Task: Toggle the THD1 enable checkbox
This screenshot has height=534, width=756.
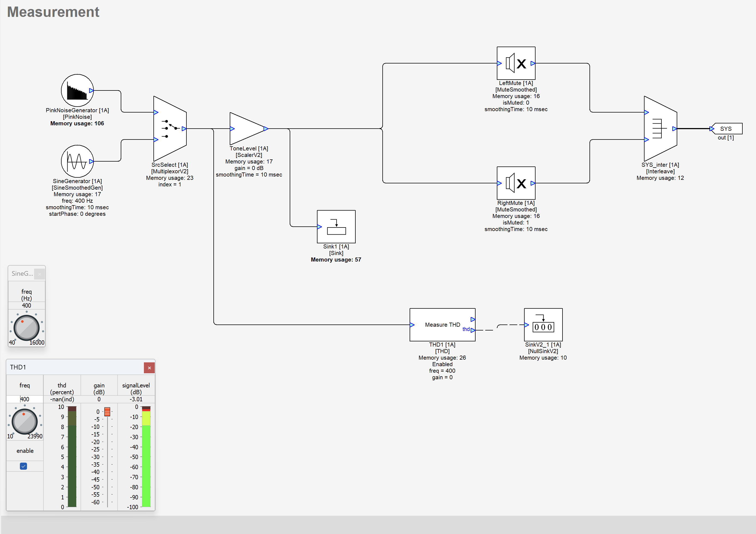Action: tap(23, 466)
